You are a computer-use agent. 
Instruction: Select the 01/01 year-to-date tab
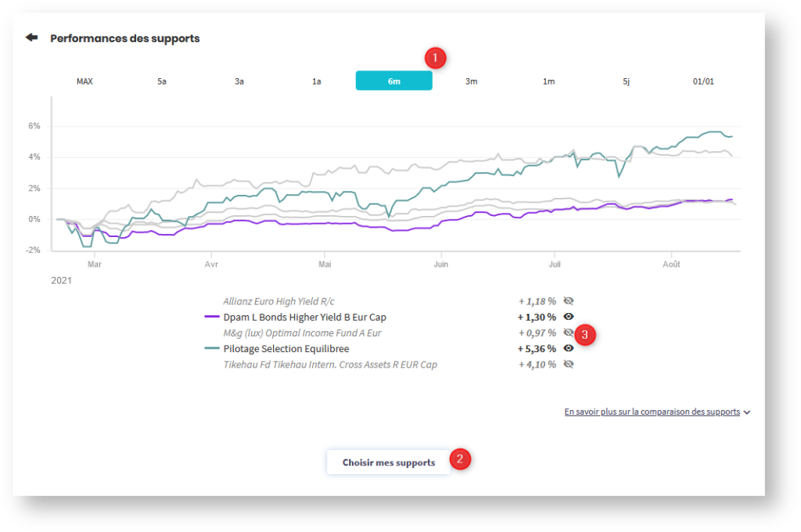[703, 81]
